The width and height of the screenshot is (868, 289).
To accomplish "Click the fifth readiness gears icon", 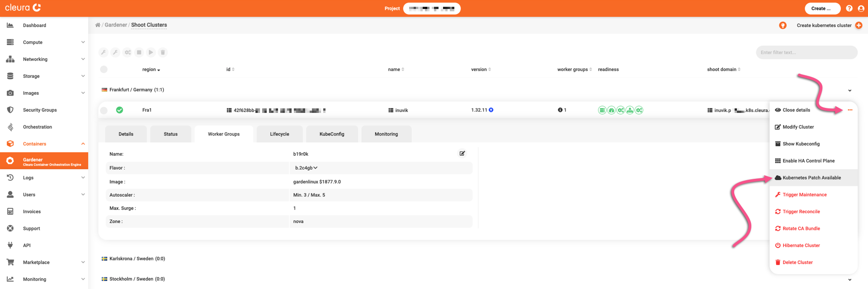I will pos(639,110).
